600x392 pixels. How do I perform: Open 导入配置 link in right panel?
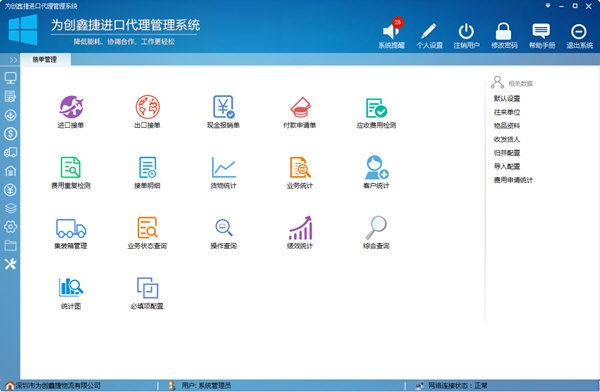[507, 166]
